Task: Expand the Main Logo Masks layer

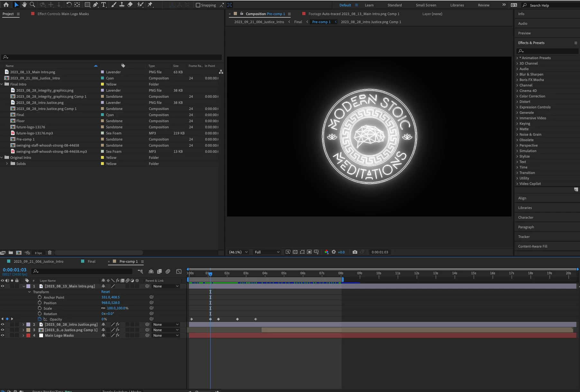Action: click(x=23, y=335)
